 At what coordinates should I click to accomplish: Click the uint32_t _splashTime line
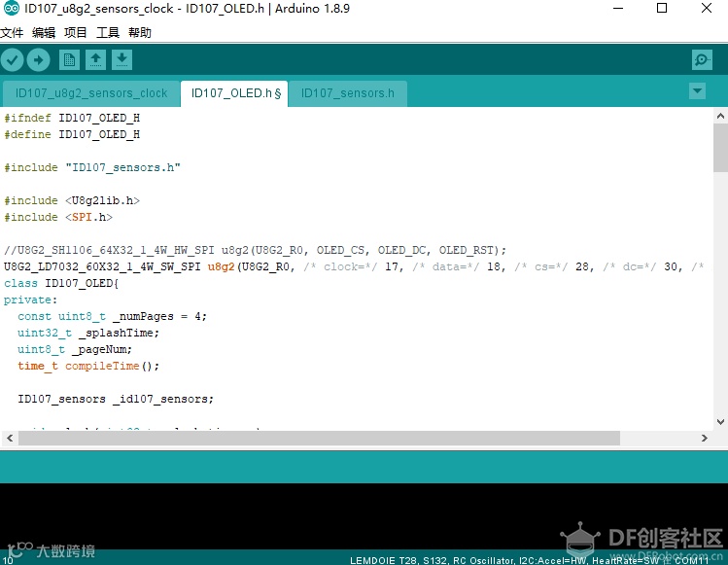(x=88, y=334)
